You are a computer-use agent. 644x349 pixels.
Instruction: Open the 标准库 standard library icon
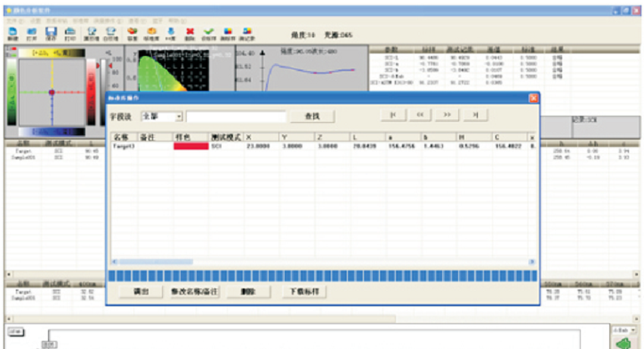pos(151,34)
